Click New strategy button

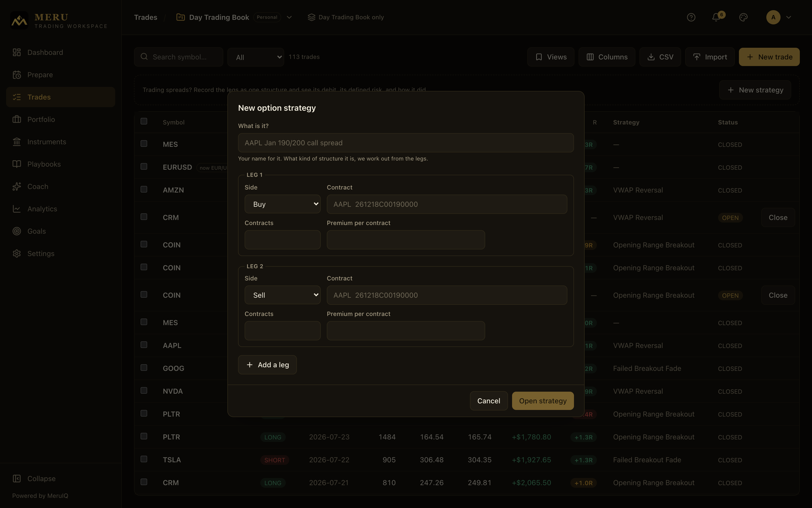click(x=755, y=90)
